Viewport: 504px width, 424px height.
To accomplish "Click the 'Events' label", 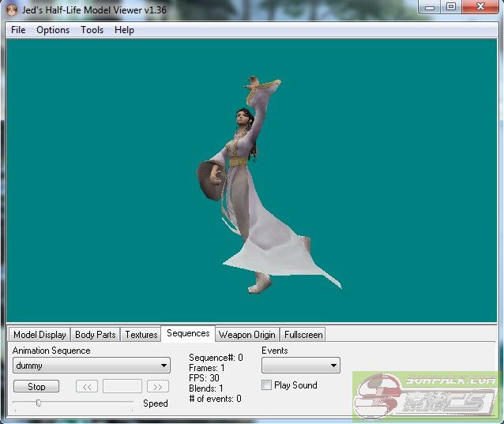I will 274,351.
